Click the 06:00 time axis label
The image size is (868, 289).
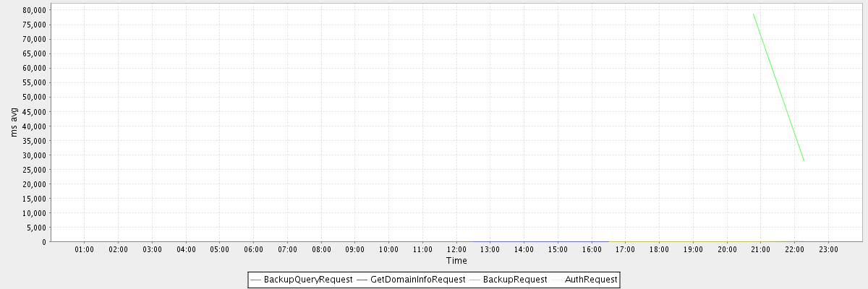point(254,249)
